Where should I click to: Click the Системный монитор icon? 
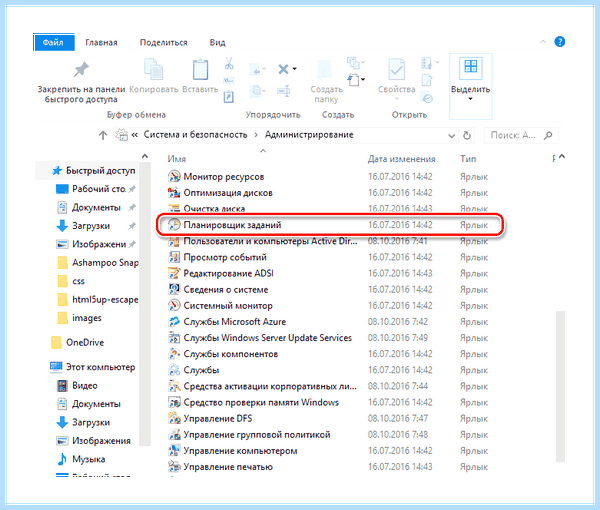(x=174, y=305)
